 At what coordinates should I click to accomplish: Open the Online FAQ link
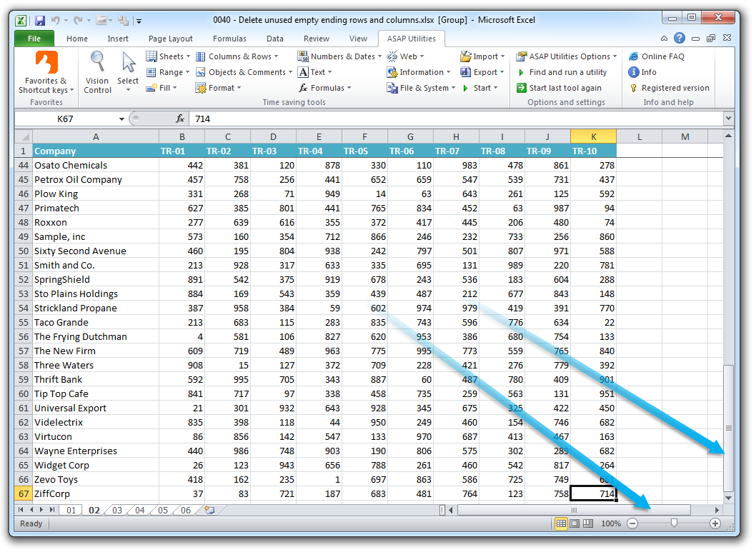click(x=656, y=56)
